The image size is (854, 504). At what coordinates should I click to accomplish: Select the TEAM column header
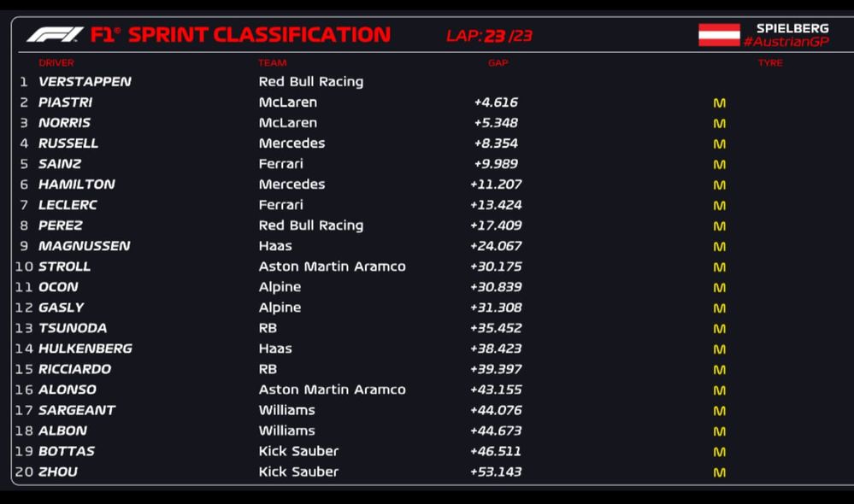coord(273,63)
